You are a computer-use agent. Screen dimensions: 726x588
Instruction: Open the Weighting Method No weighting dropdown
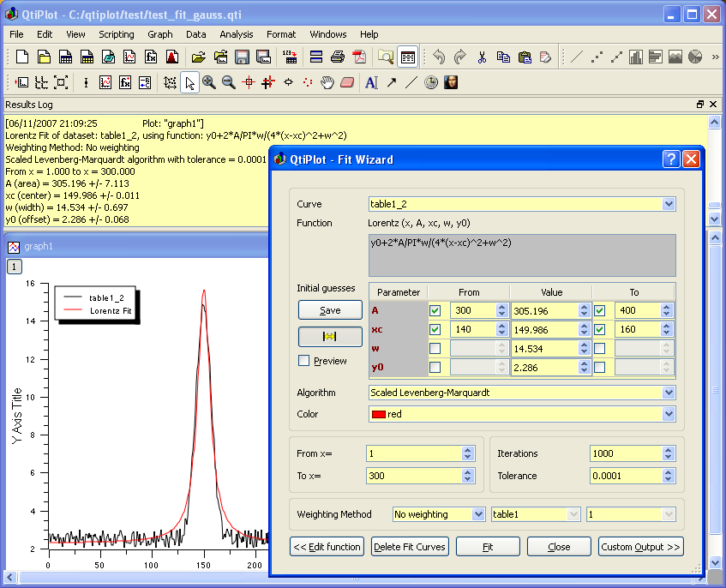pos(439,514)
